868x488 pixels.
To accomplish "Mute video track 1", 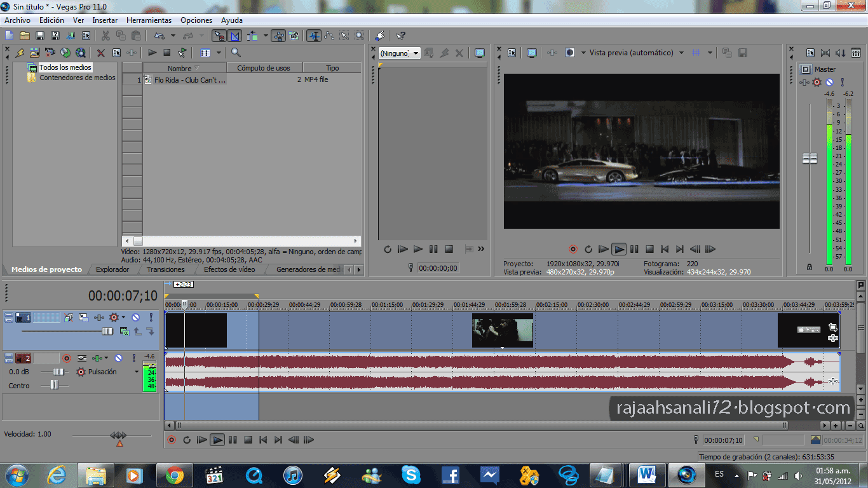I will click(x=135, y=317).
